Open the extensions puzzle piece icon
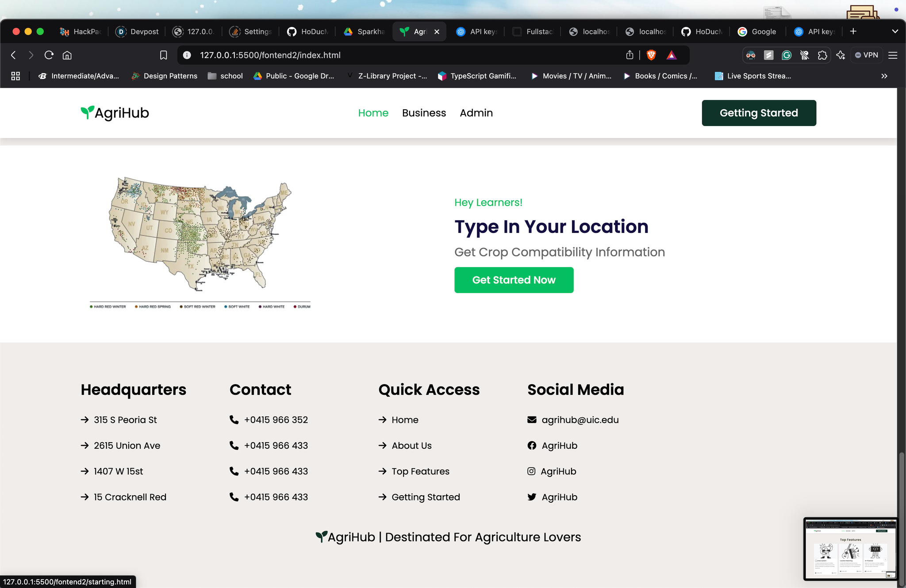This screenshot has width=906, height=588. coord(822,55)
